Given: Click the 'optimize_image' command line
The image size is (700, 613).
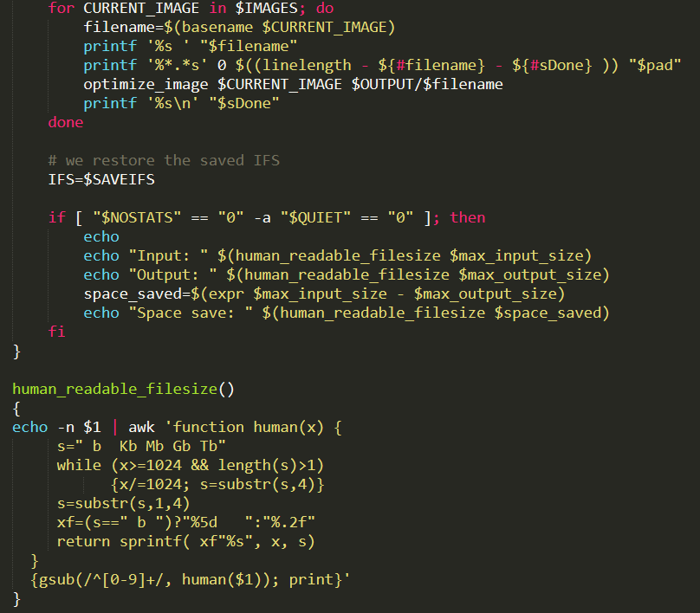Looking at the screenshot, I should point(294,84).
